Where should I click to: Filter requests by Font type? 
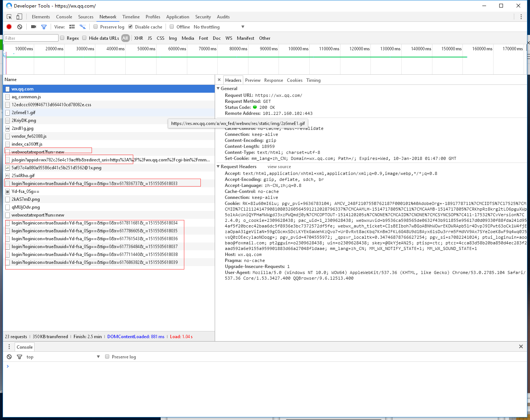203,38
